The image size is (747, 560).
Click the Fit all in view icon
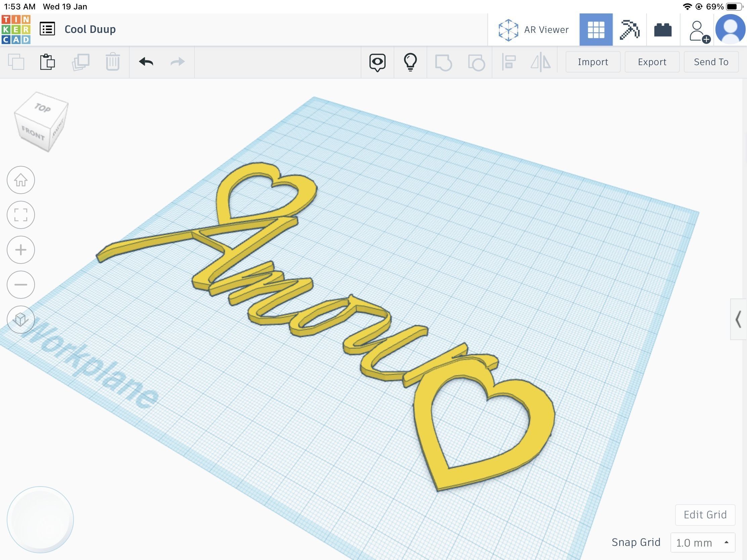pos(21,215)
